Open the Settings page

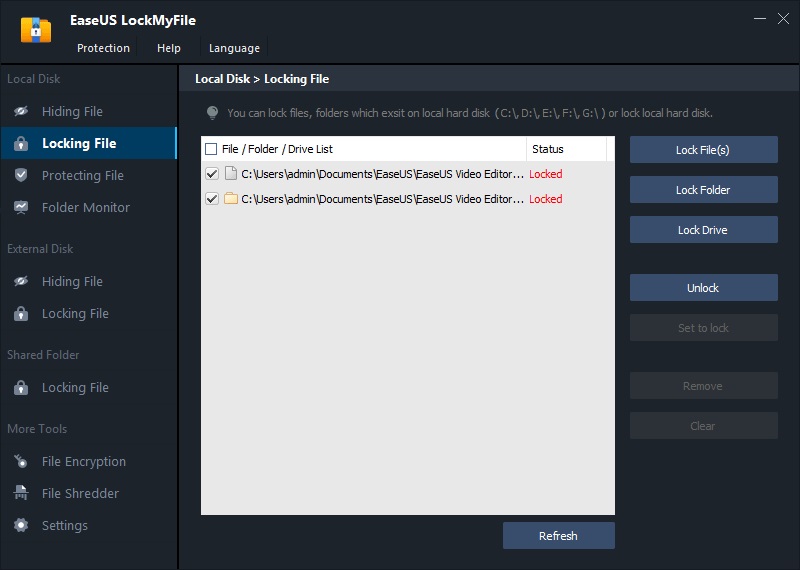tap(89, 525)
